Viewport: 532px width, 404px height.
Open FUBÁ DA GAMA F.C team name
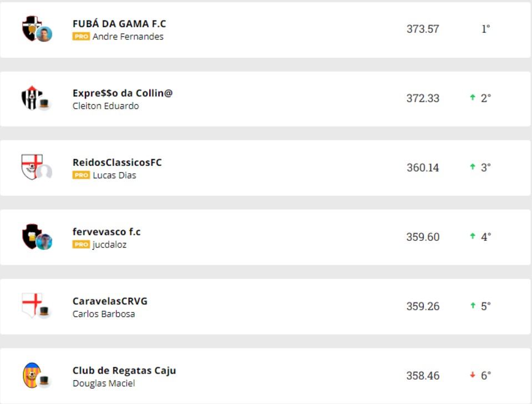[x=119, y=24]
